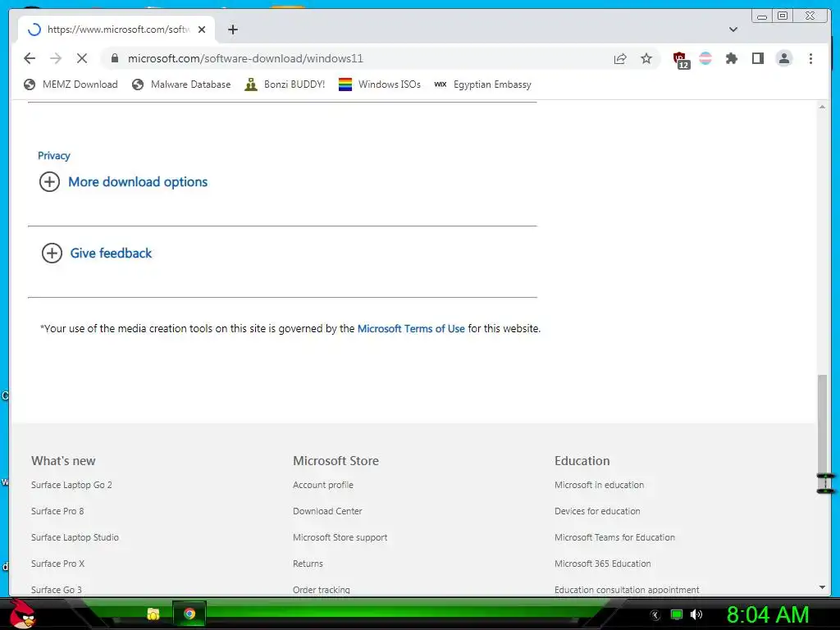This screenshot has width=840, height=630.
Task: Open the uBlock extension with badge 12
Action: (681, 59)
